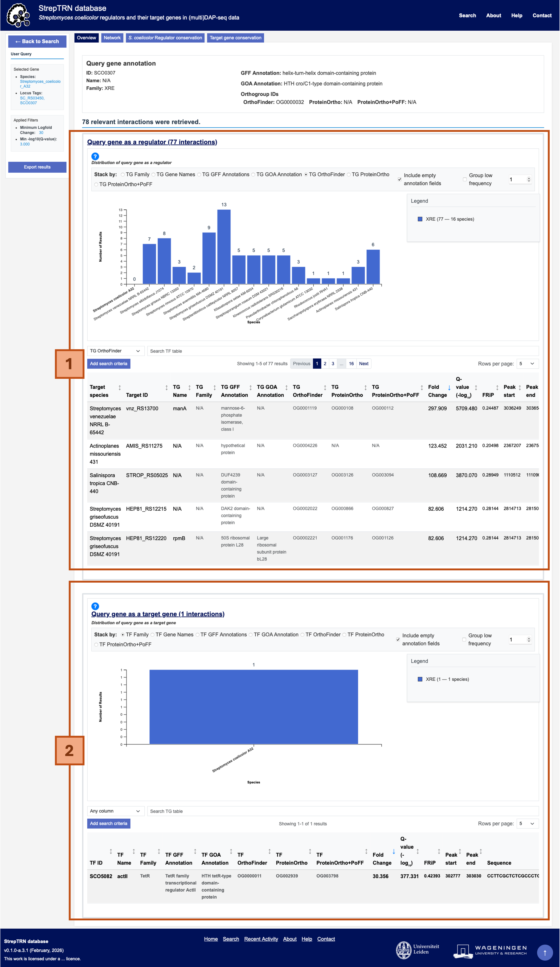The height and width of the screenshot is (967, 560).
Task: Open Rows per page dropdown in target table
Action: click(528, 824)
